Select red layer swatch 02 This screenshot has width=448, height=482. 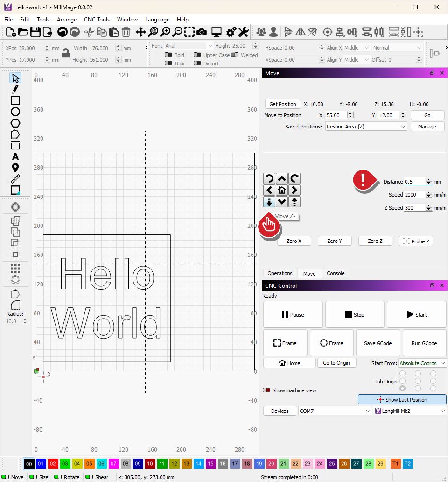click(53, 464)
